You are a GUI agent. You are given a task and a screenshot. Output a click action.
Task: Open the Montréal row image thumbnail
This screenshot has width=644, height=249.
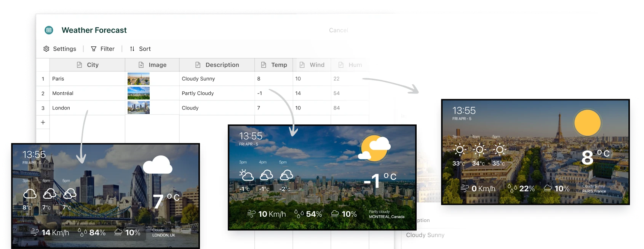[x=139, y=93]
